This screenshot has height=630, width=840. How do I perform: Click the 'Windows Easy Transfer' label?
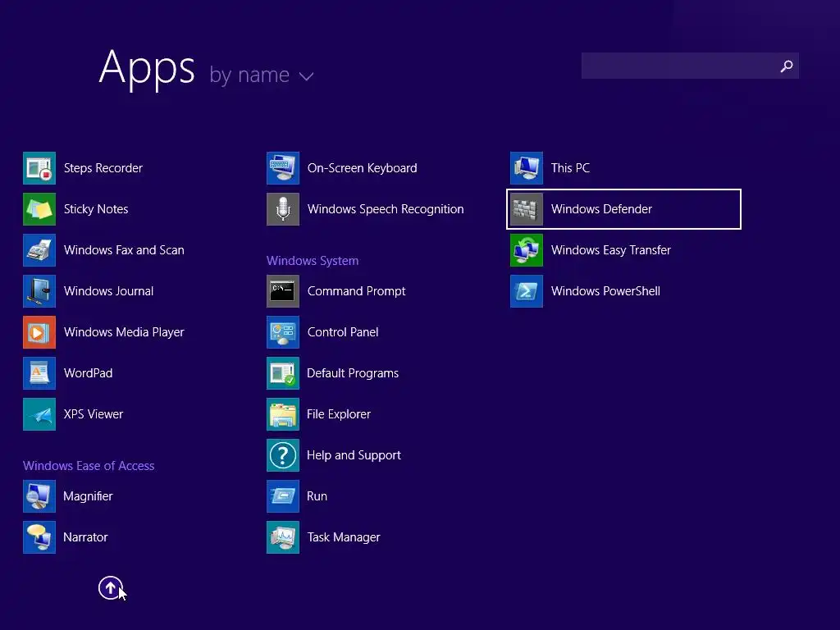[x=611, y=250]
